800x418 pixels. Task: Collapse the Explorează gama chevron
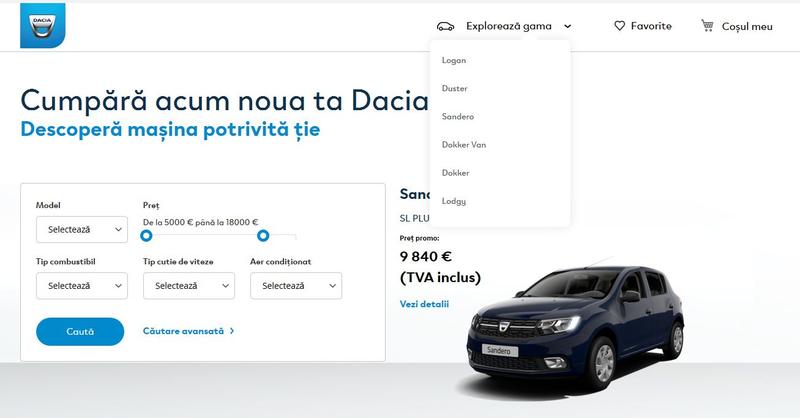[x=567, y=27]
